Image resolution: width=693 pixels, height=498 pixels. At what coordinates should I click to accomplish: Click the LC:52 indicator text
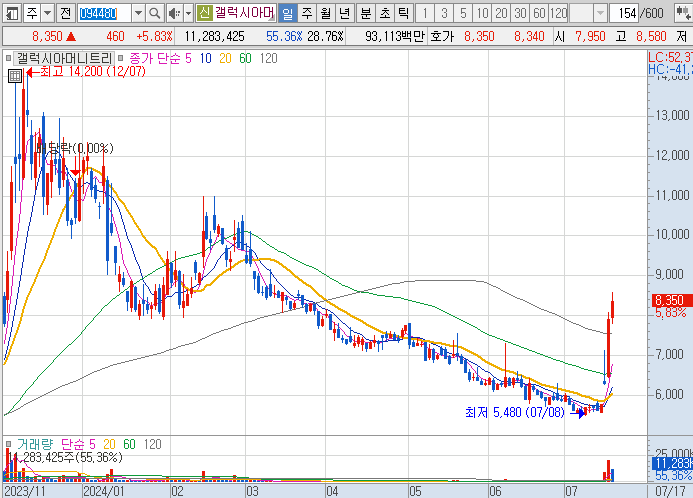(670, 57)
